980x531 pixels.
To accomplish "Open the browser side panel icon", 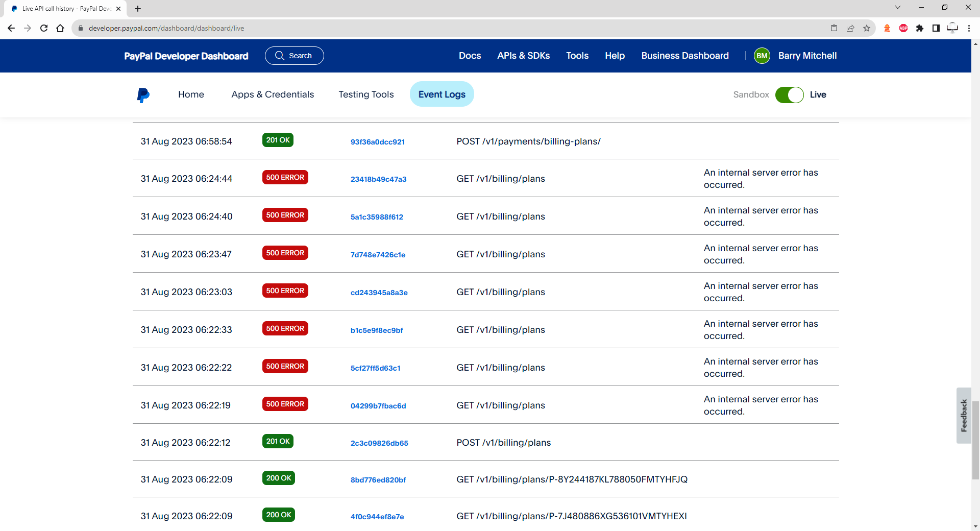I will pyautogui.click(x=936, y=28).
